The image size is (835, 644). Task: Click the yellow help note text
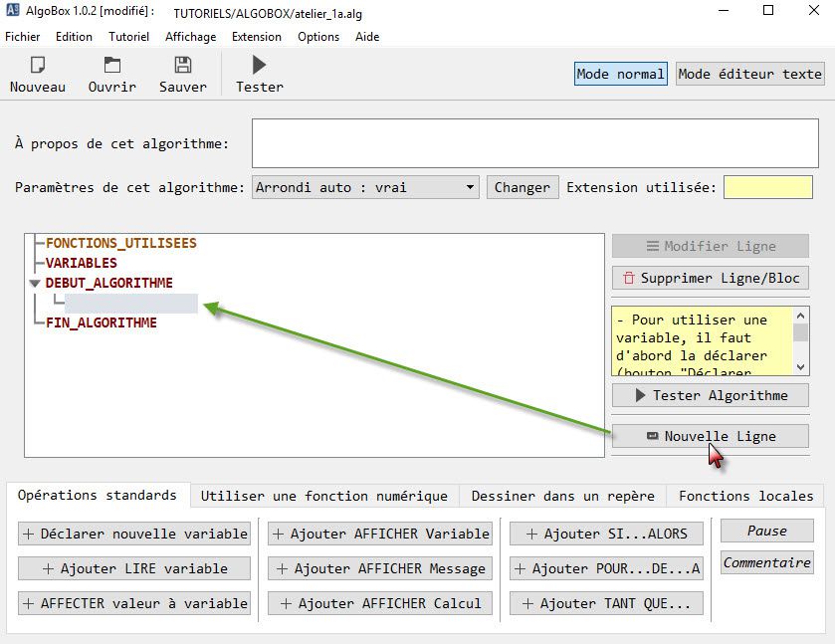pyautogui.click(x=703, y=340)
